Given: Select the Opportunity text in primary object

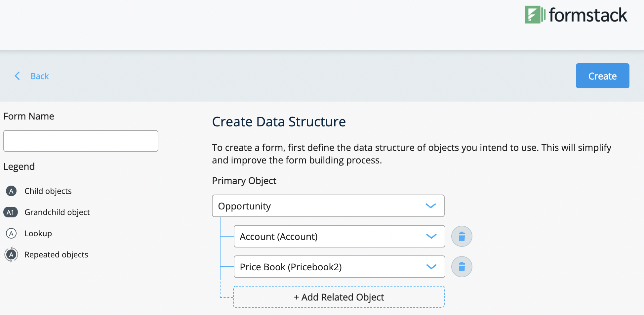Looking at the screenshot, I should tap(244, 206).
